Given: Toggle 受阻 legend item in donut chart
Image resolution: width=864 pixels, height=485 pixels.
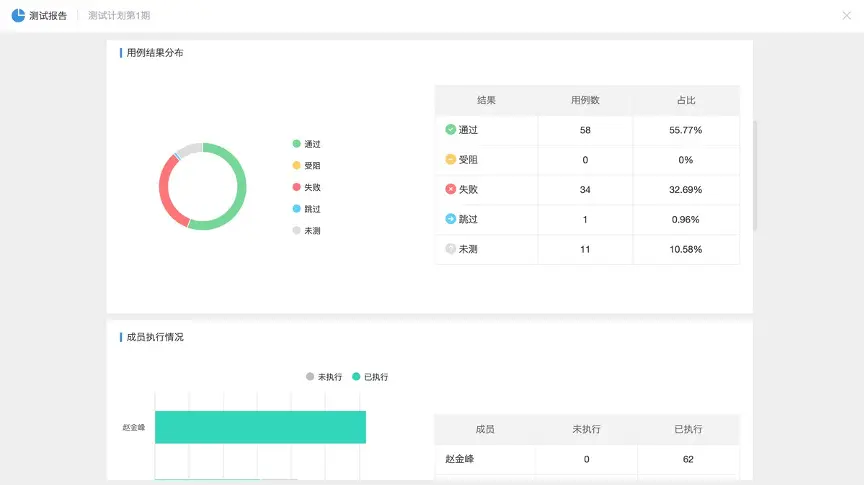Looking at the screenshot, I should coord(306,165).
